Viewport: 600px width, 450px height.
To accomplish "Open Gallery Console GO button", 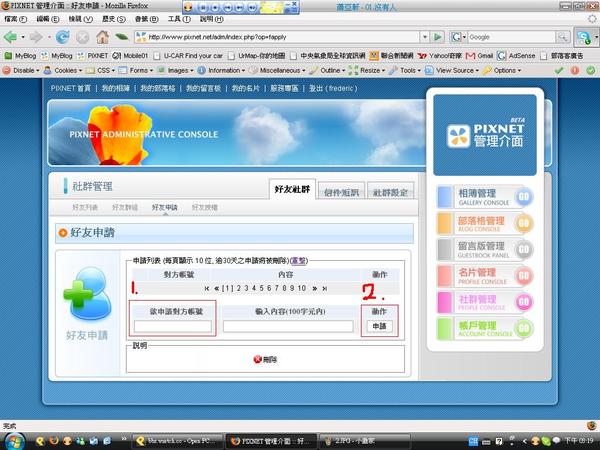I will (523, 197).
